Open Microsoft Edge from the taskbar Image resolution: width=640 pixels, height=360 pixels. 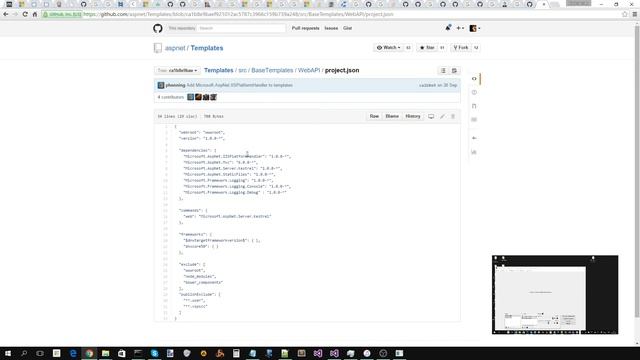(x=73, y=353)
